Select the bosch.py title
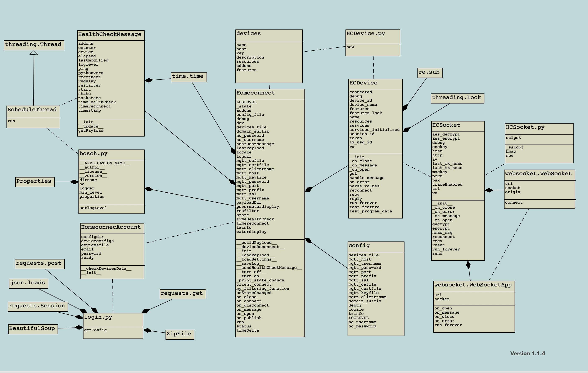The height and width of the screenshot is (373, 588). point(94,153)
